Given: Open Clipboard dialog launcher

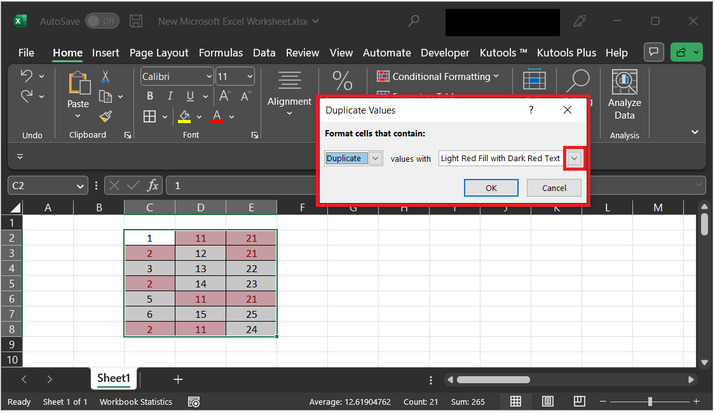Looking at the screenshot, I should [128, 135].
